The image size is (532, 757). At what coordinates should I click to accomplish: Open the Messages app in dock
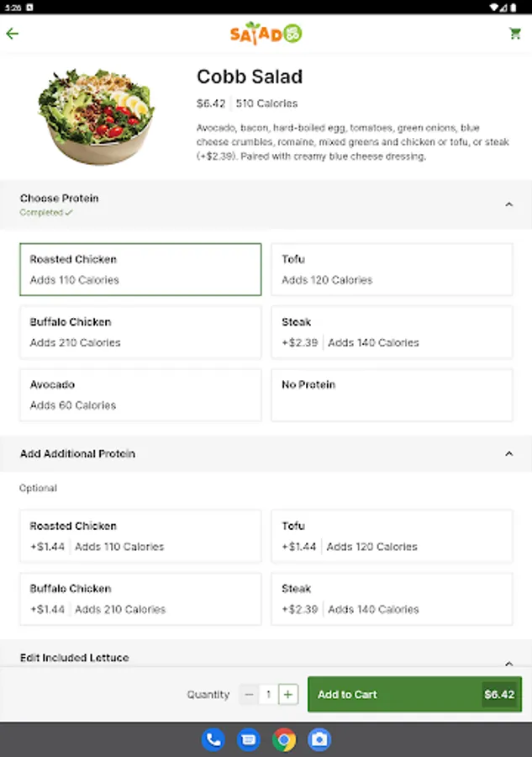(x=248, y=739)
